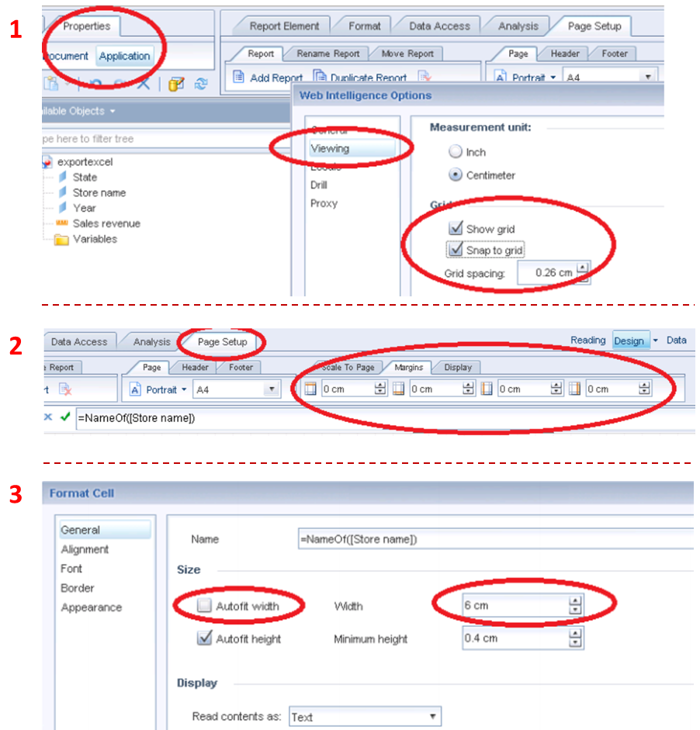Enable the Autofit width checkbox
Screen dimensions: 700x730
[204, 606]
